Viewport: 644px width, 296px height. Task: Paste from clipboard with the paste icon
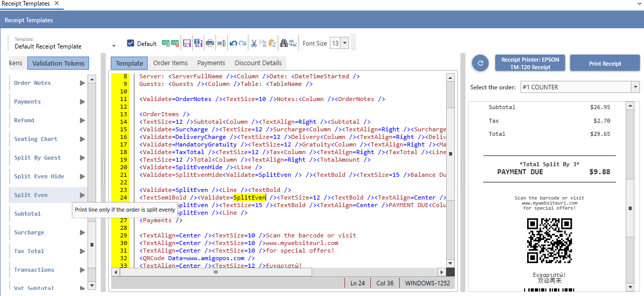[272, 43]
